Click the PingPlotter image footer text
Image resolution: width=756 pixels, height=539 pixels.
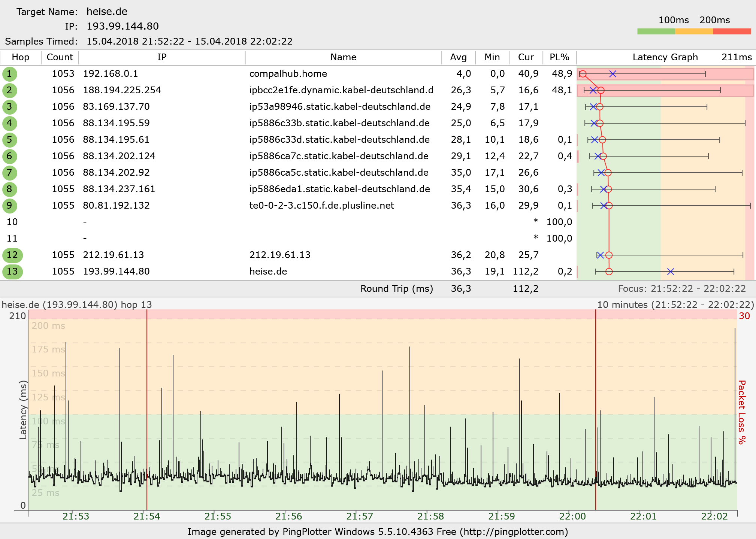point(378,532)
